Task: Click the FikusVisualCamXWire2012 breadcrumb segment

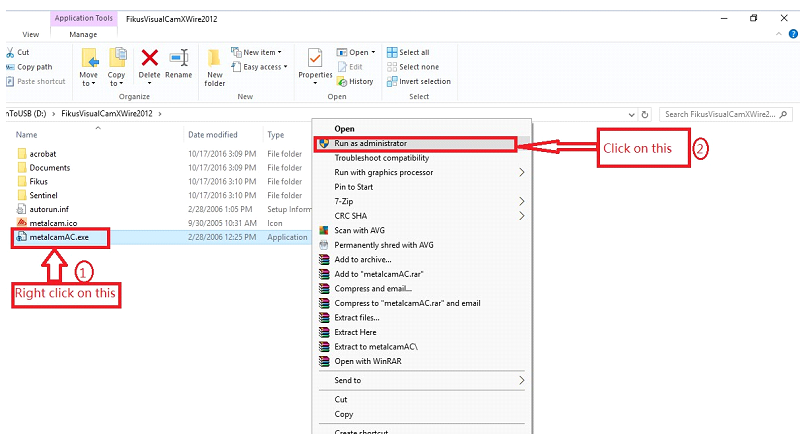Action: (107, 113)
